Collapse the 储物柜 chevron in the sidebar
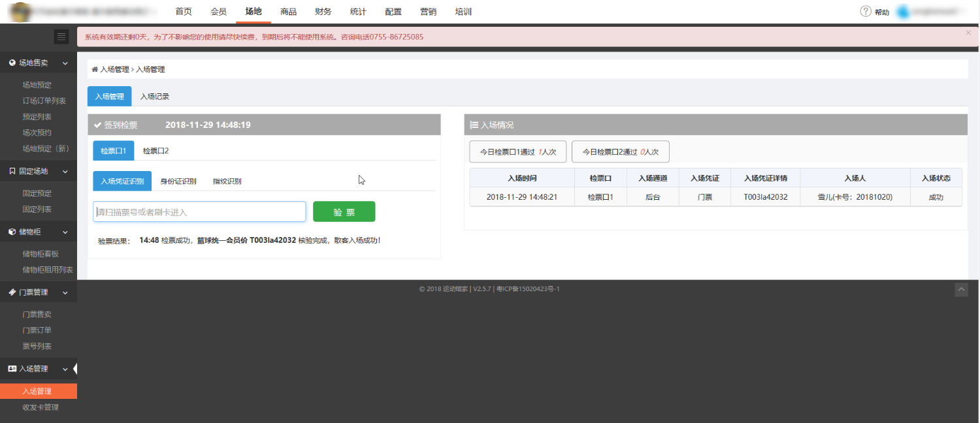Viewport: 980px width, 423px height. pos(65,232)
